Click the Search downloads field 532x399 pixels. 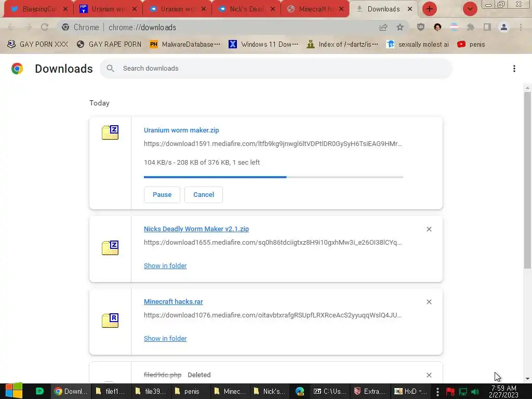click(x=276, y=69)
